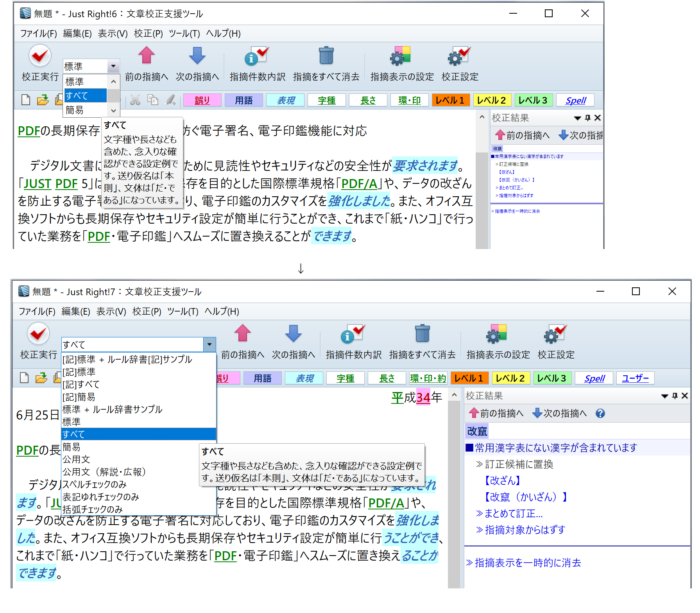Viewport: 700px width, 613px height.
Task: Click highlighted 34 in 平成34年 text
Action: (423, 398)
